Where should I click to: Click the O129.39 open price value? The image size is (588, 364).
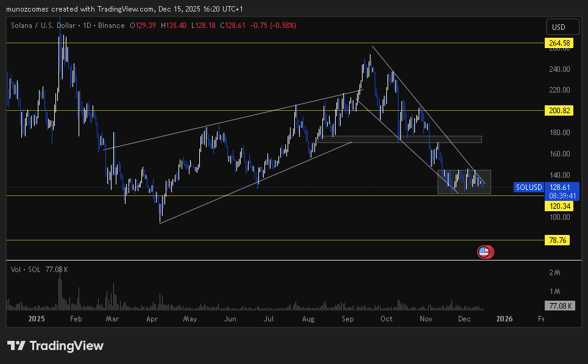click(x=143, y=26)
